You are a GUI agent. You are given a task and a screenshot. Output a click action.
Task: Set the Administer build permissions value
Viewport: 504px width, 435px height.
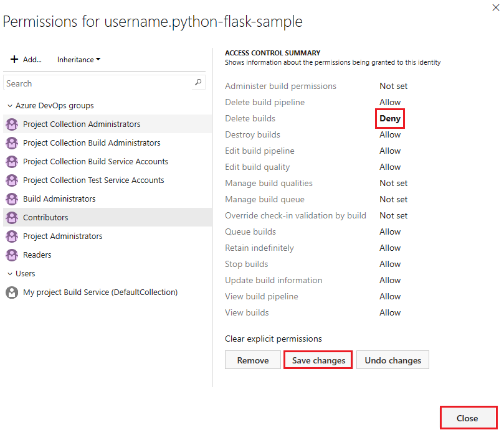pyautogui.click(x=393, y=86)
